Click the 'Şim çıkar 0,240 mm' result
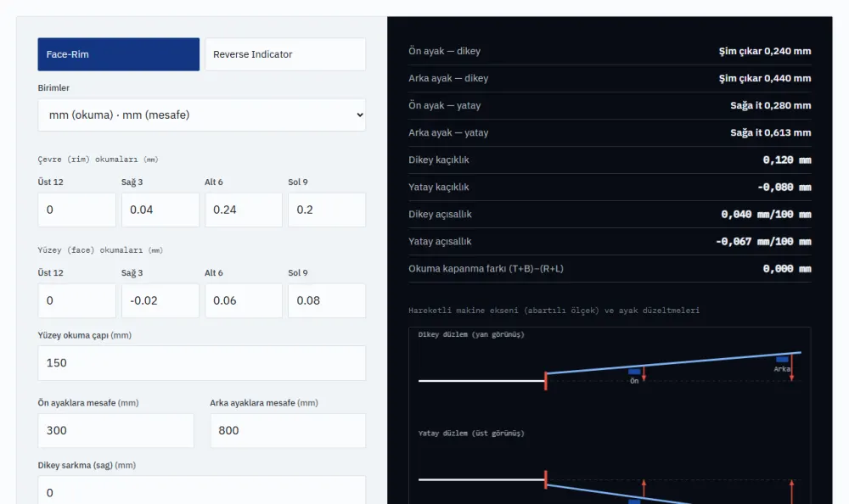Screen dimensions: 849x504 click(765, 51)
